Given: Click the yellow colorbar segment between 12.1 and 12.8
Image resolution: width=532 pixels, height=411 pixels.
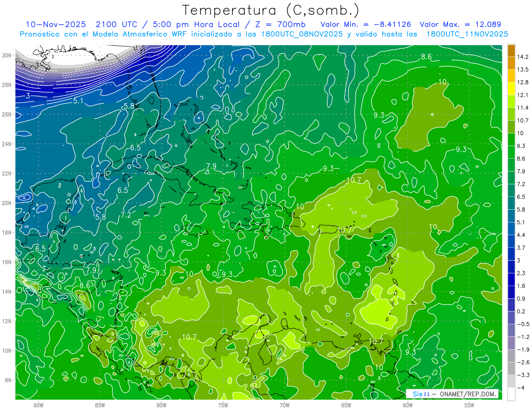Looking at the screenshot, I should coord(511,89).
